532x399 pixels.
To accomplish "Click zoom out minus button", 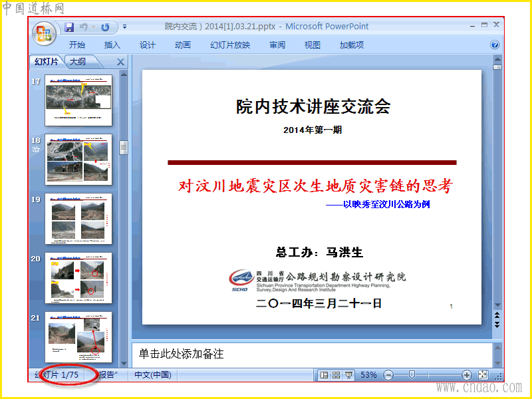I will coord(388,375).
